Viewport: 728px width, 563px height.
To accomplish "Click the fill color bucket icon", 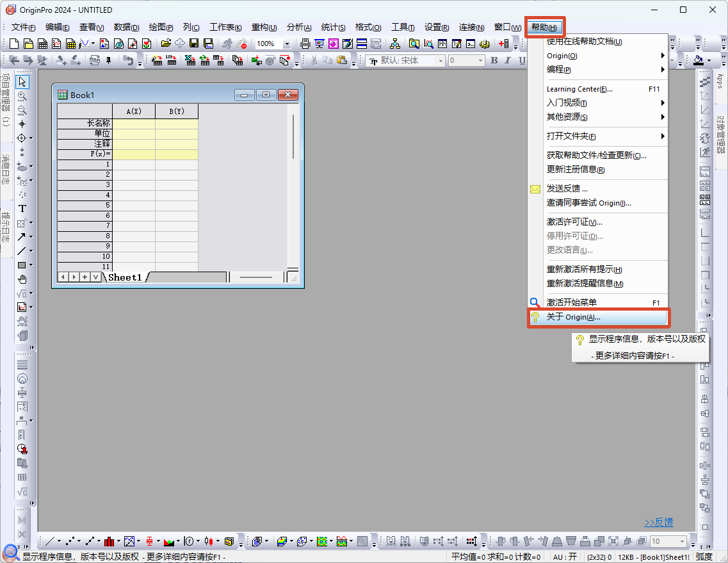I will point(699,60).
